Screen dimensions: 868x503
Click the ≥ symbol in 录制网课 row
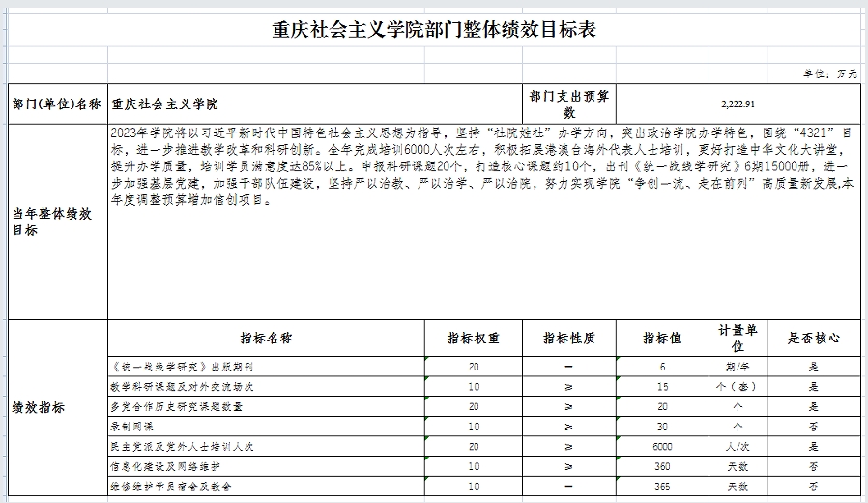(x=569, y=427)
